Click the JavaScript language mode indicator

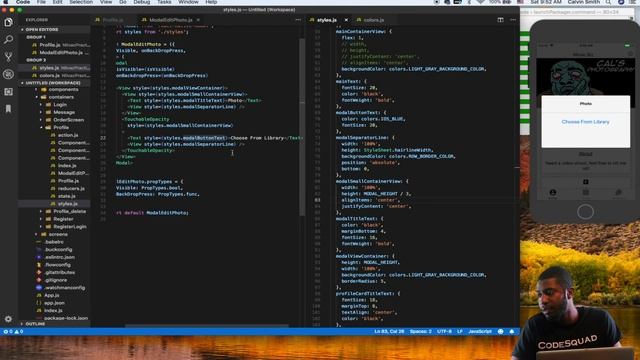[x=480, y=331]
